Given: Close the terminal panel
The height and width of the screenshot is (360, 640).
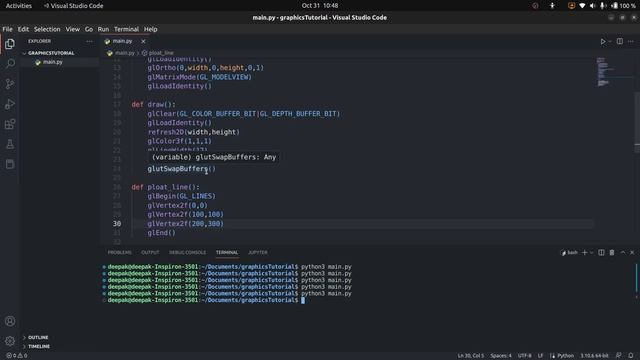Looking at the screenshot, I should tap(632, 253).
